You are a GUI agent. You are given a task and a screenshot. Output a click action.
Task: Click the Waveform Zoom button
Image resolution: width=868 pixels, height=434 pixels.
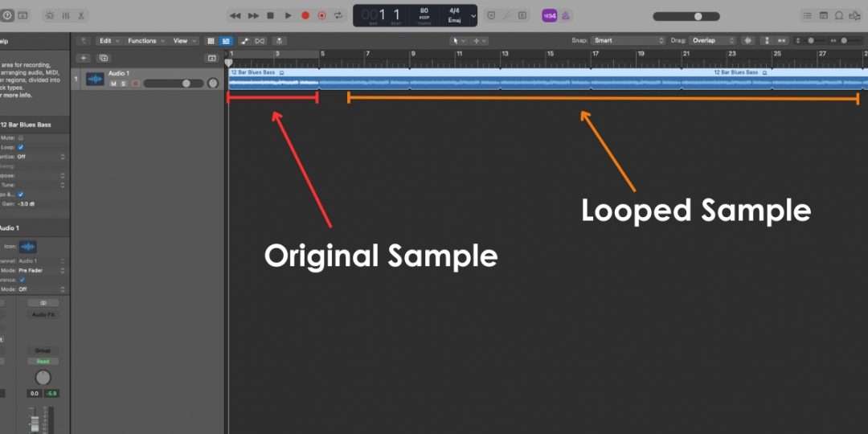point(748,40)
